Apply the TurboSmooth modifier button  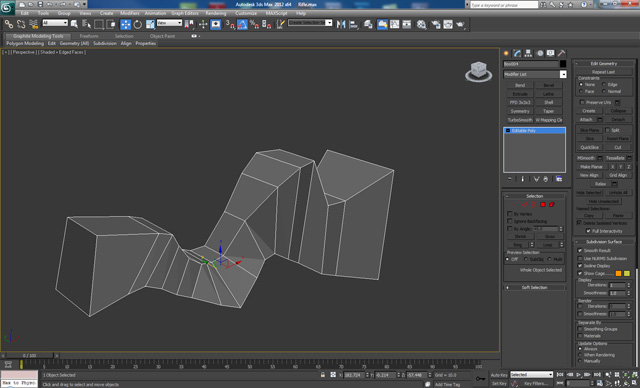click(x=520, y=120)
